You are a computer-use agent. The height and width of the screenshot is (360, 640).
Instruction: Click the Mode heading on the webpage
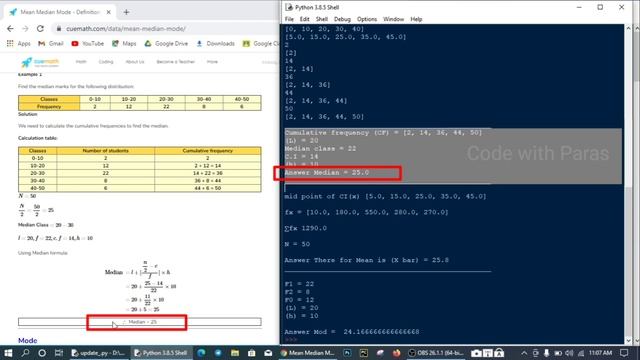[x=28, y=340]
